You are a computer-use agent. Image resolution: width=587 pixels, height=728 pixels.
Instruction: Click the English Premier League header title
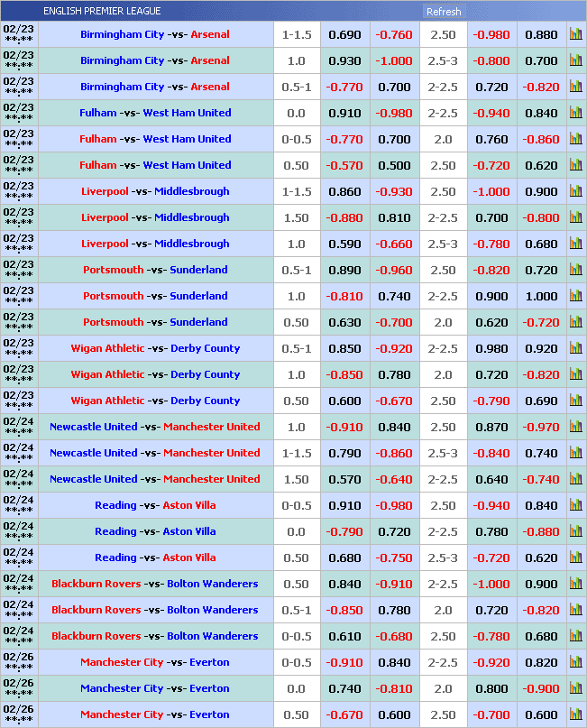click(102, 11)
